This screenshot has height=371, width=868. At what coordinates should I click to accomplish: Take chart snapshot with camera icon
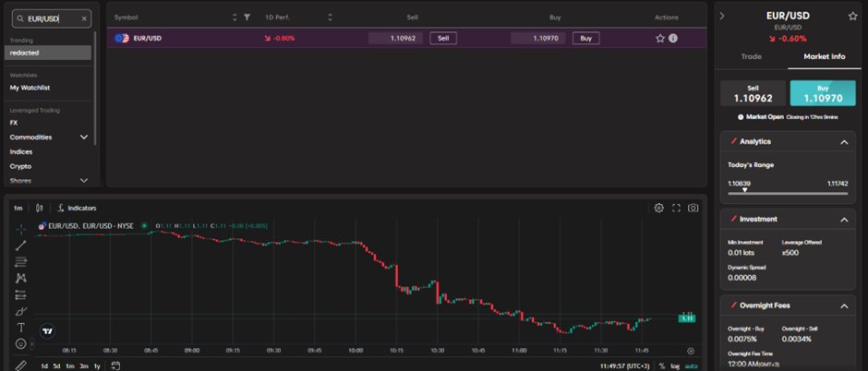coord(693,208)
